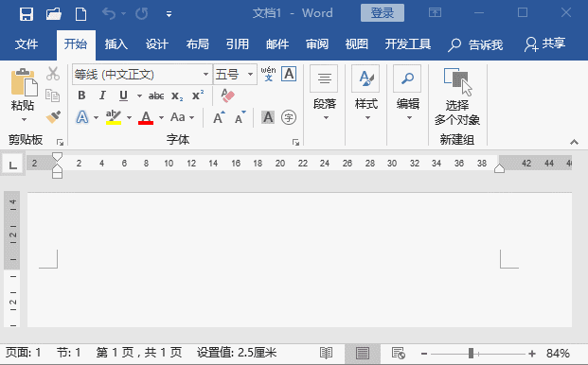Click the tab stop selector L box
This screenshot has height=365, width=588.
click(13, 165)
